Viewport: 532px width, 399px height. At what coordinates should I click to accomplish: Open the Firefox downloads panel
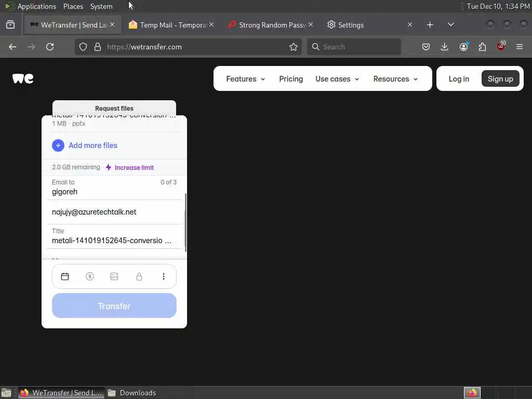(x=445, y=47)
